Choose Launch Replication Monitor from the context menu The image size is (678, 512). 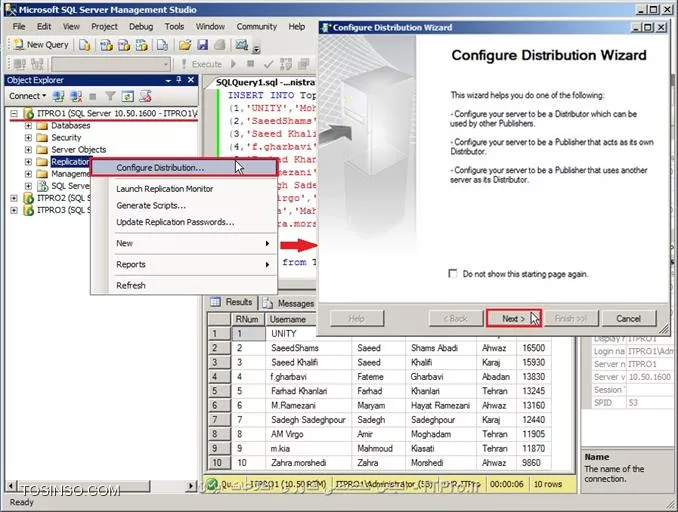click(184, 189)
